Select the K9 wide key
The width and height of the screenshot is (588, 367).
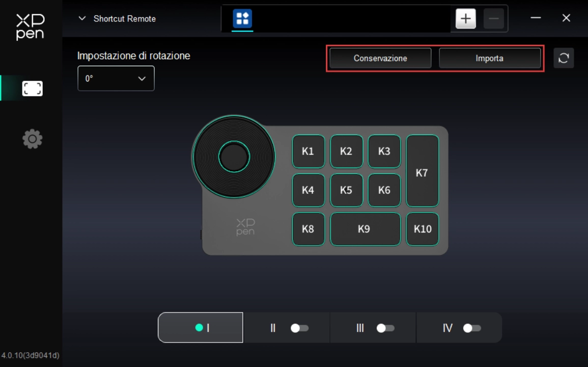365,229
